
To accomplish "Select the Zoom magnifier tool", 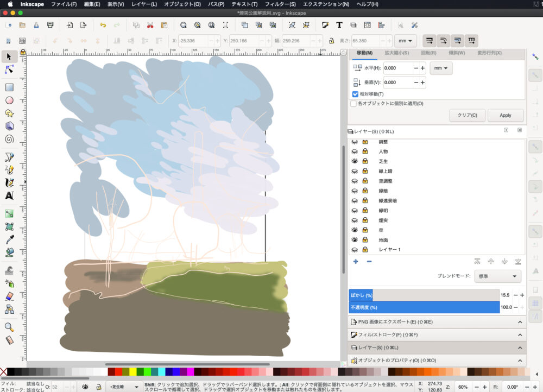I will (x=9, y=327).
